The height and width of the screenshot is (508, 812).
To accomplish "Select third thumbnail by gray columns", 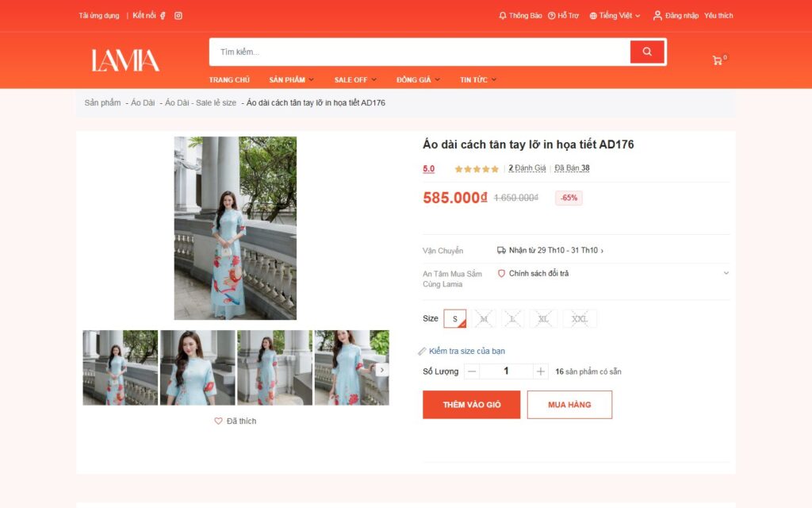I will click(274, 368).
